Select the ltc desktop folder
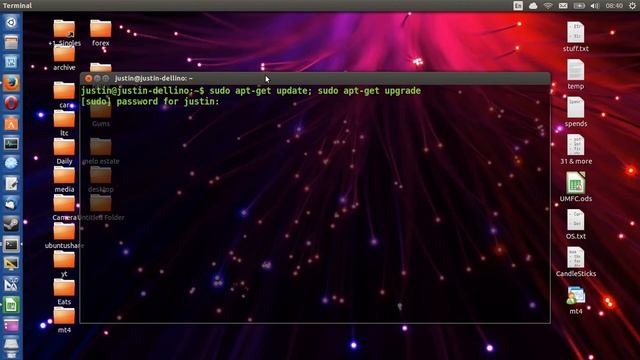 (x=64, y=124)
